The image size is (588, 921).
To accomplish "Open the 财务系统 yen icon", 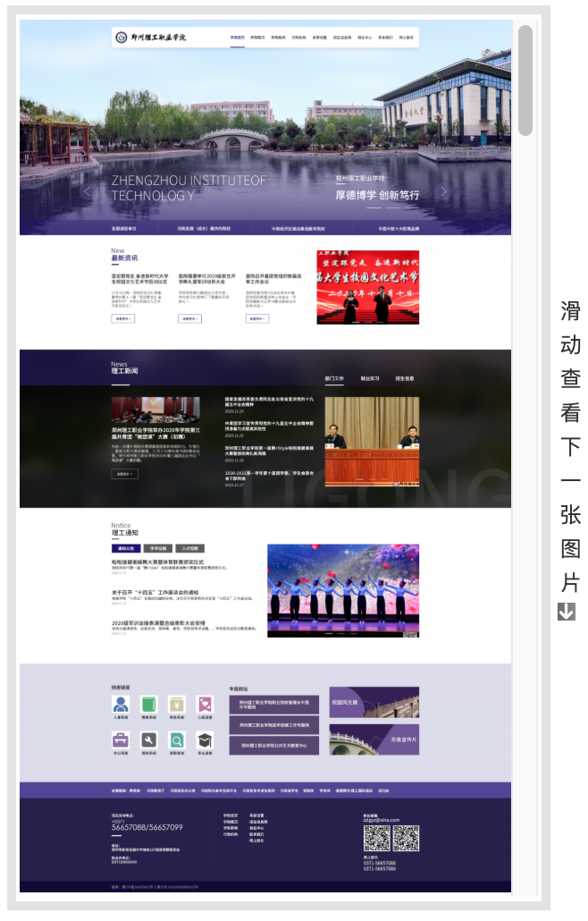I will point(177,705).
